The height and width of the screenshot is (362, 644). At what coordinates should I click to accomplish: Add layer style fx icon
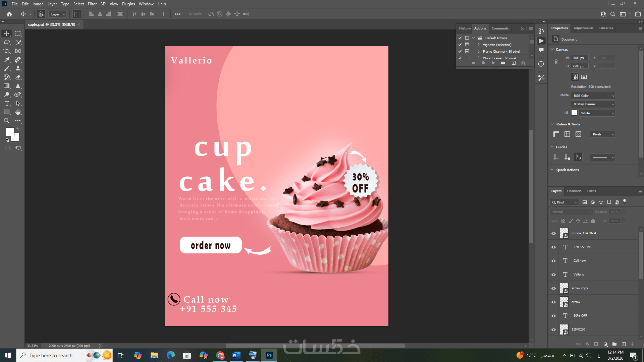(x=587, y=344)
